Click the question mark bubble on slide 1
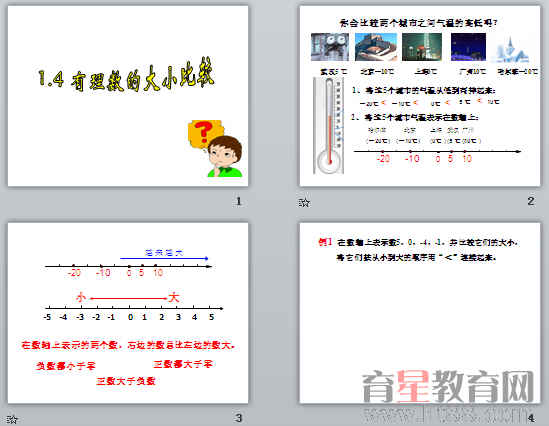This screenshot has width=549, height=426. click(204, 133)
